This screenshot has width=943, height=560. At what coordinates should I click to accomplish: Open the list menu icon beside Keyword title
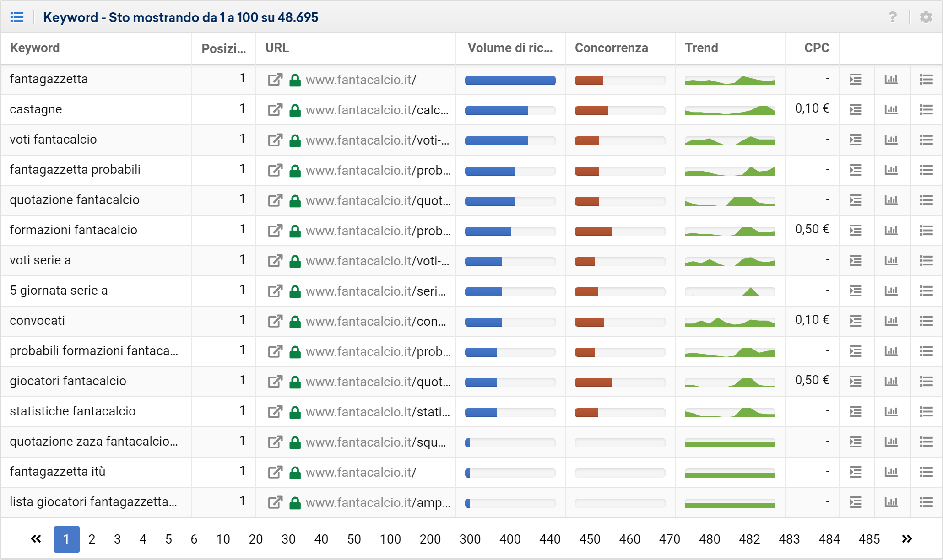[x=17, y=17]
